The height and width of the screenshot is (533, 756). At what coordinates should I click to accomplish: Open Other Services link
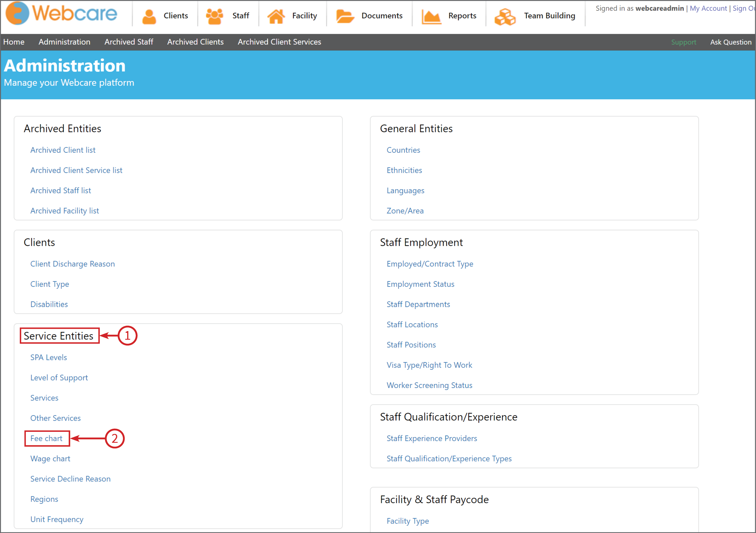(x=55, y=418)
